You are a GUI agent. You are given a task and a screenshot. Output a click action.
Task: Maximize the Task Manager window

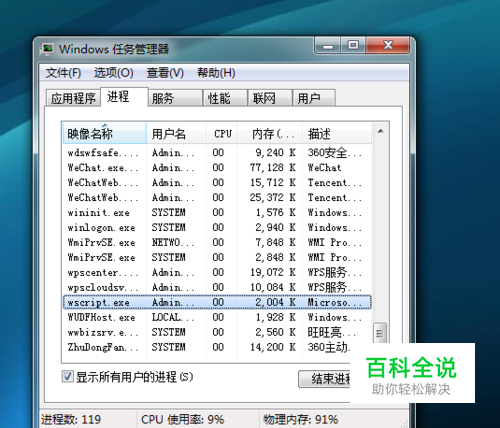coord(353,46)
